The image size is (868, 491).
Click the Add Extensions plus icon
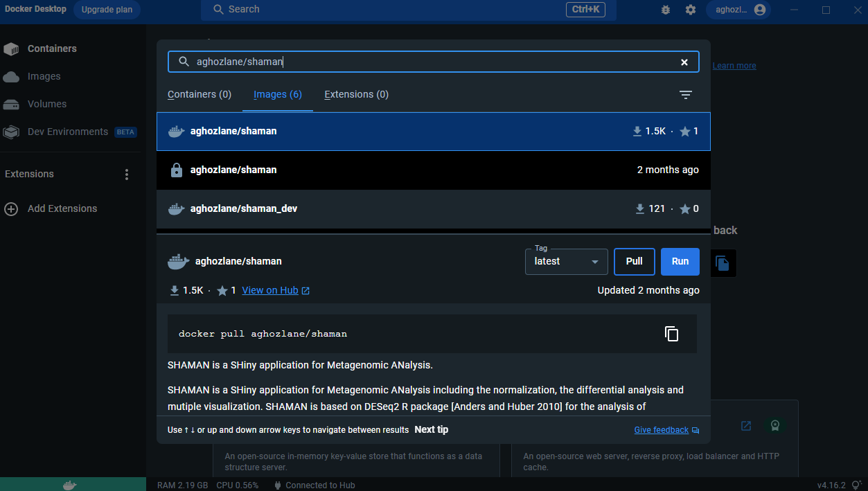pos(11,208)
